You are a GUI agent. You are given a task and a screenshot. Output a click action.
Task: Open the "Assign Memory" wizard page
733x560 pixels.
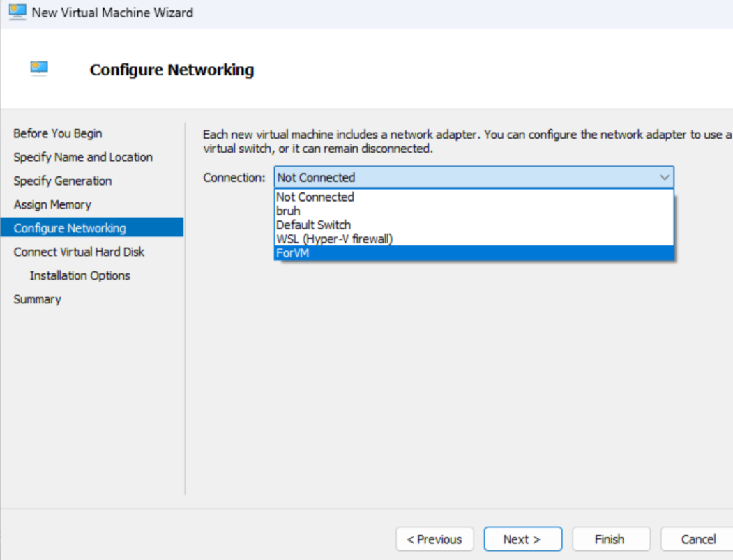point(52,204)
